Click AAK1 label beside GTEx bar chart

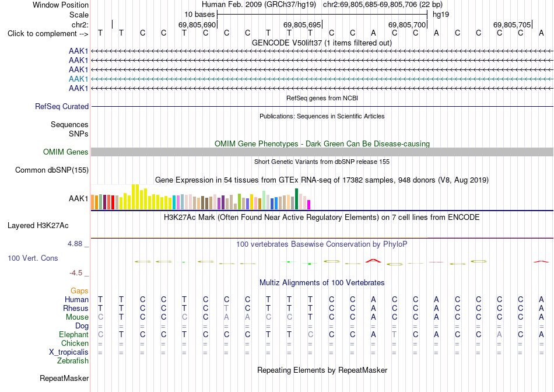[x=79, y=199]
